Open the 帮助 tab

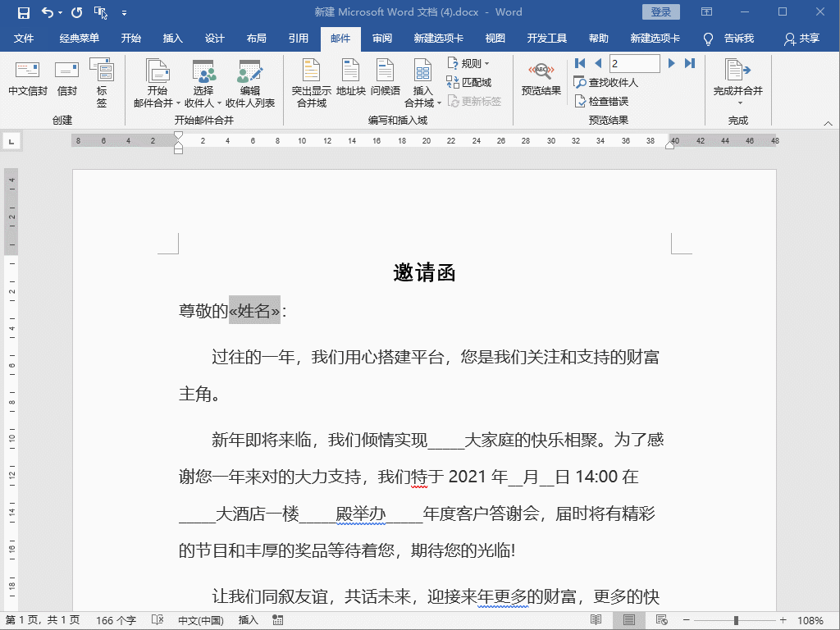598,38
